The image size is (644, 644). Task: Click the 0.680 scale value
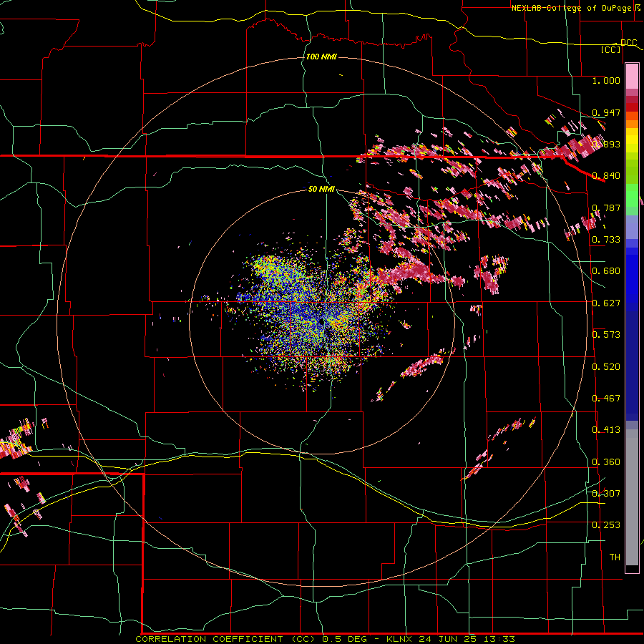point(606,271)
